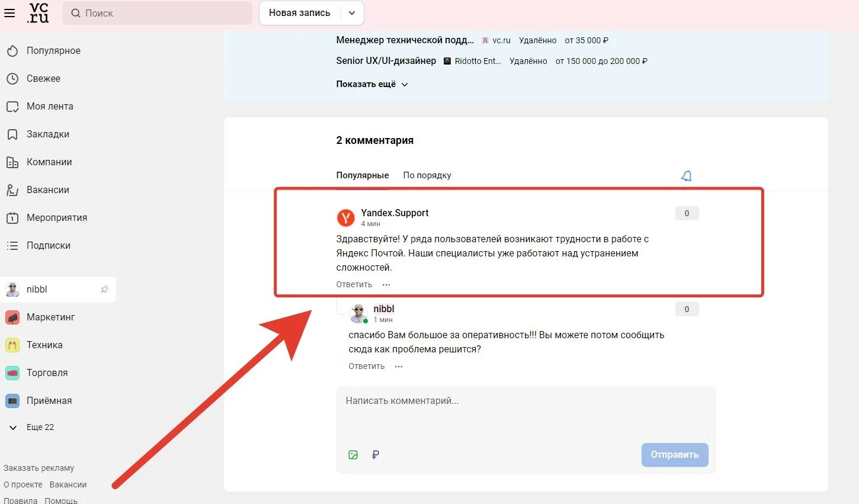Go to Компании section

pos(49,162)
